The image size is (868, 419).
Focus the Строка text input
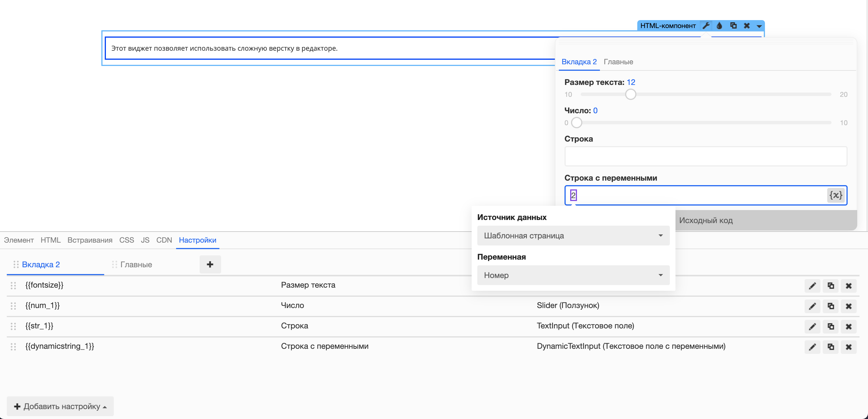pos(705,156)
